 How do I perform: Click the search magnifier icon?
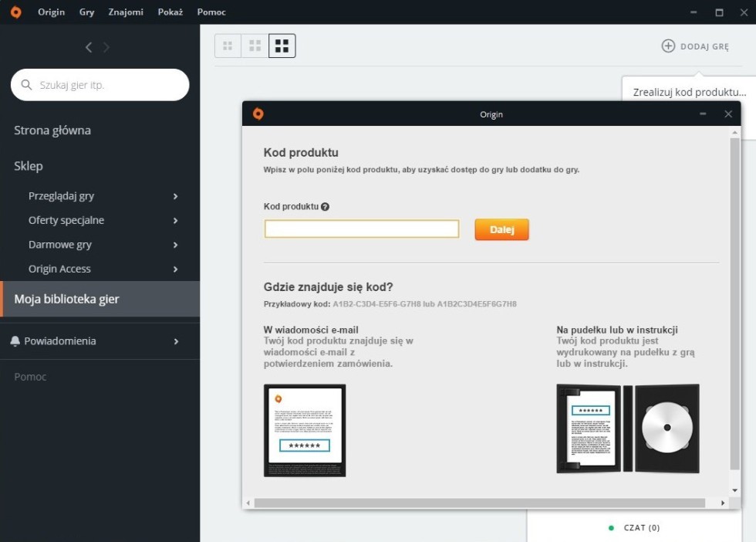tap(26, 85)
